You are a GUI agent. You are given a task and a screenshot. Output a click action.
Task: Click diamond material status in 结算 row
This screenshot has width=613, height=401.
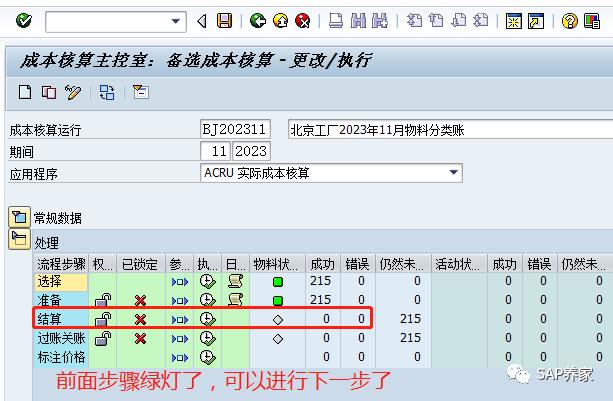click(278, 320)
